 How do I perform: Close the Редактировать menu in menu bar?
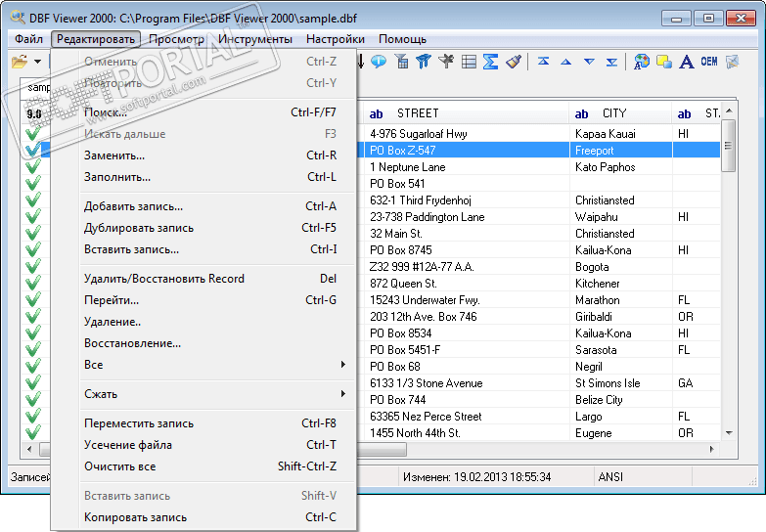coord(96,39)
